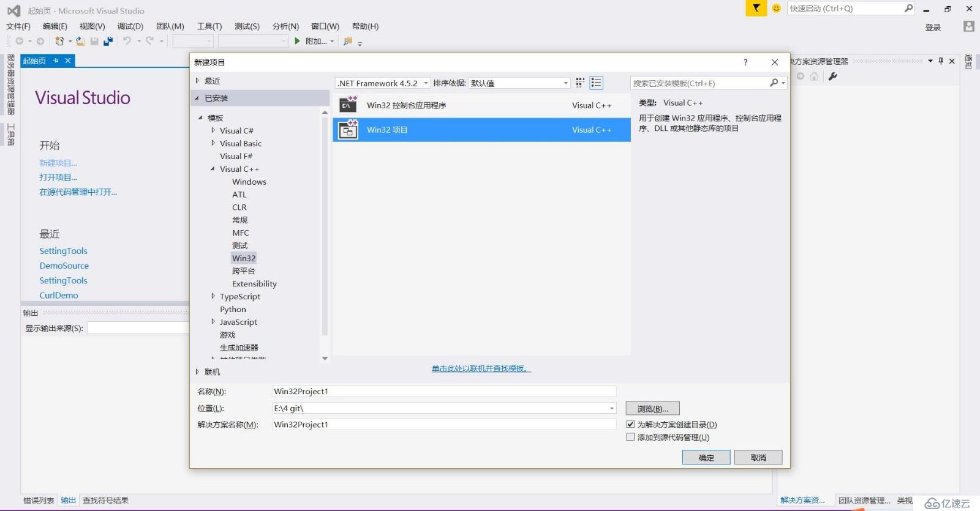Click 登录 sign-in link
Viewport: 980px width, 511px height.
(933, 27)
